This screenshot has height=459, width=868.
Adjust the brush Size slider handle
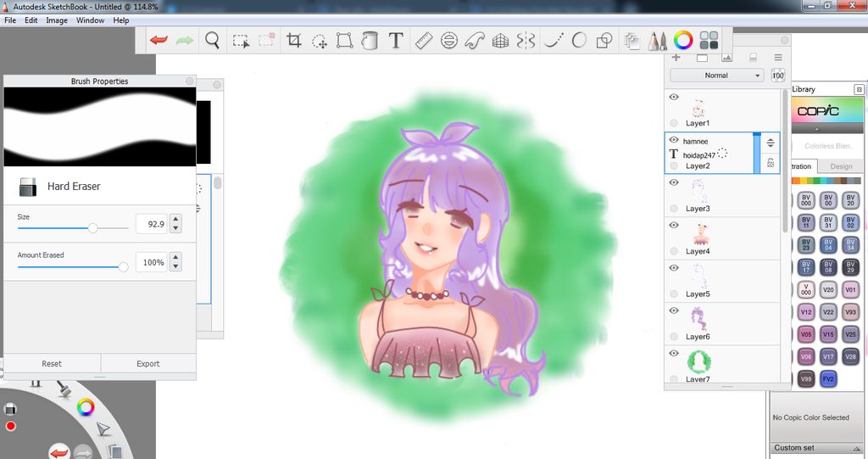[93, 228]
